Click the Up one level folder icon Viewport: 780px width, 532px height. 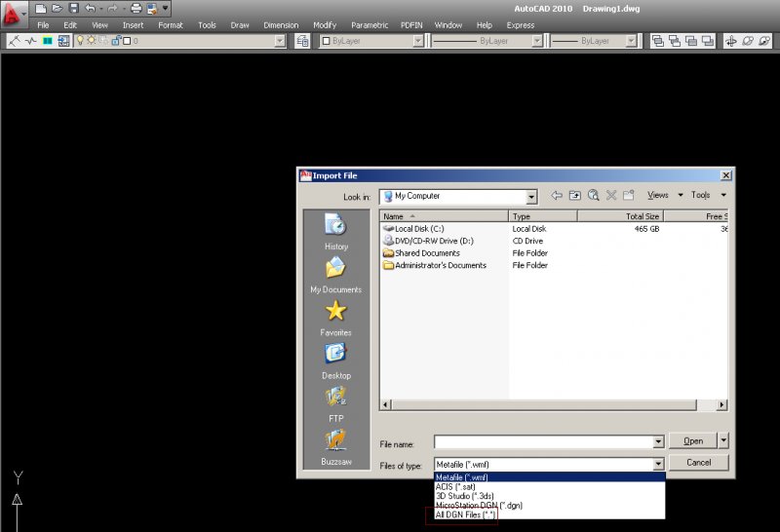(x=575, y=196)
